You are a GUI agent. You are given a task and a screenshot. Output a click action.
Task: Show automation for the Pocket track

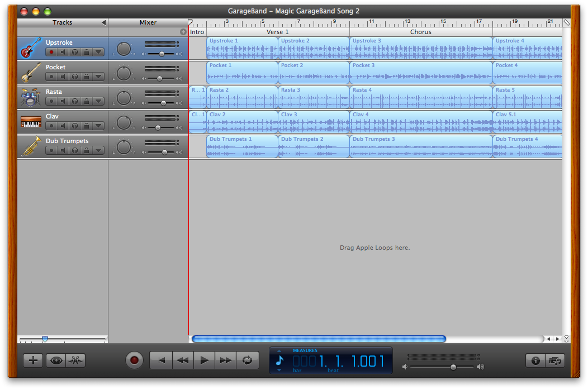point(98,77)
